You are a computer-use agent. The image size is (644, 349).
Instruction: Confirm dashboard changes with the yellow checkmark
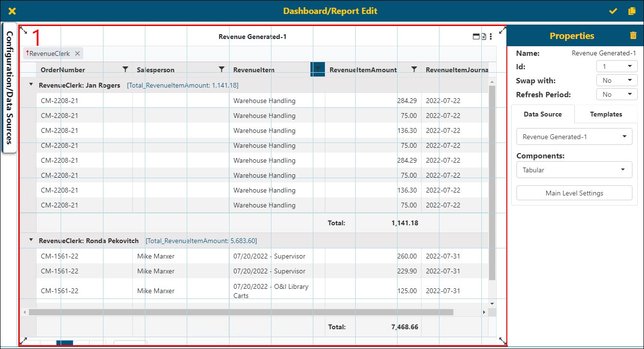coord(613,11)
